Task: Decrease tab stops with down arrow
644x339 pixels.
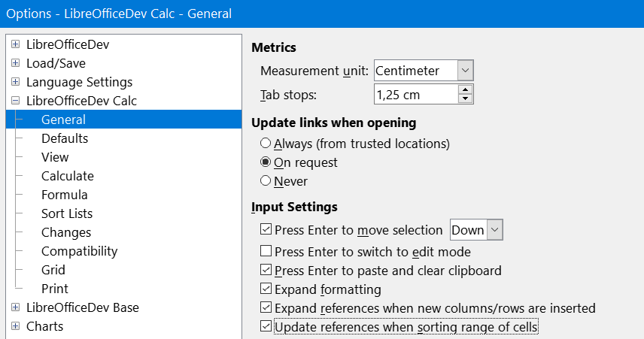Action: pos(466,98)
